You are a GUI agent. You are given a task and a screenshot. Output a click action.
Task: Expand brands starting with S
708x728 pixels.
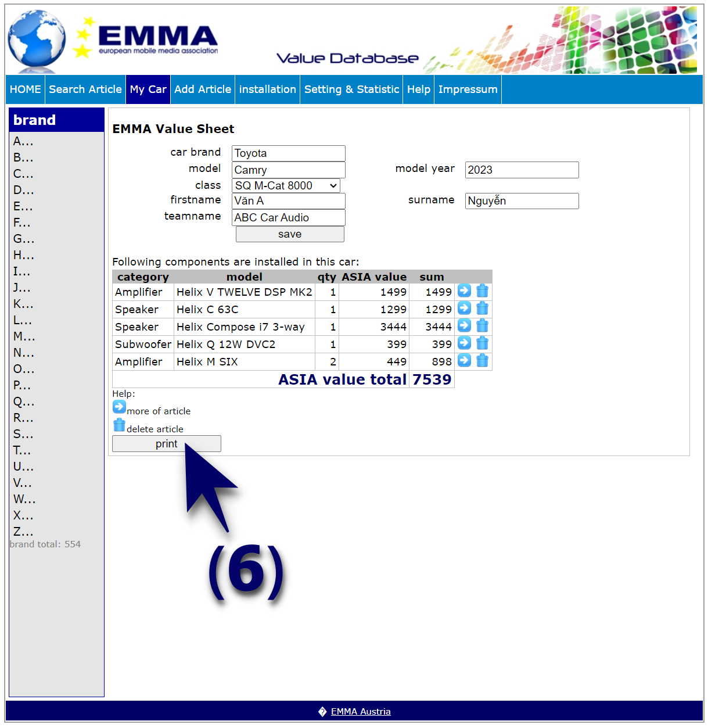click(23, 434)
